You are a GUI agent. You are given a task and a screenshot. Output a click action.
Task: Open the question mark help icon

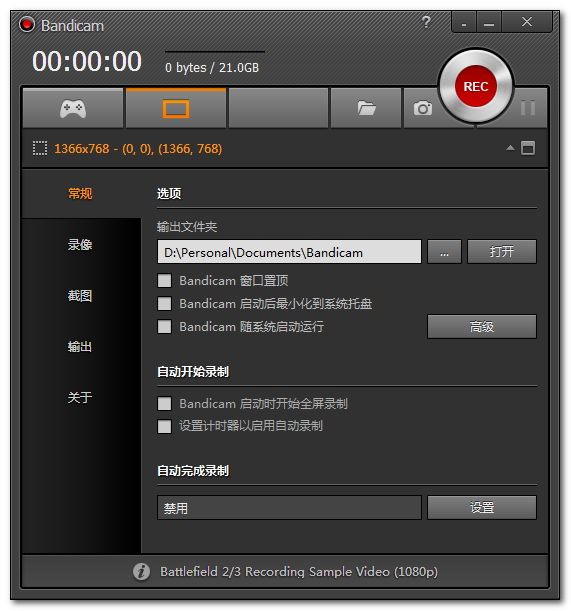(426, 22)
